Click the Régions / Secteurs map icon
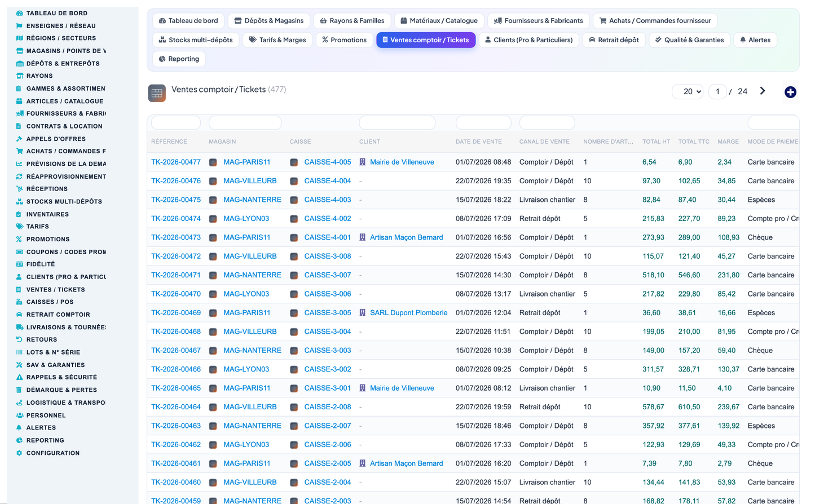This screenshot has height=504, width=815. point(20,38)
